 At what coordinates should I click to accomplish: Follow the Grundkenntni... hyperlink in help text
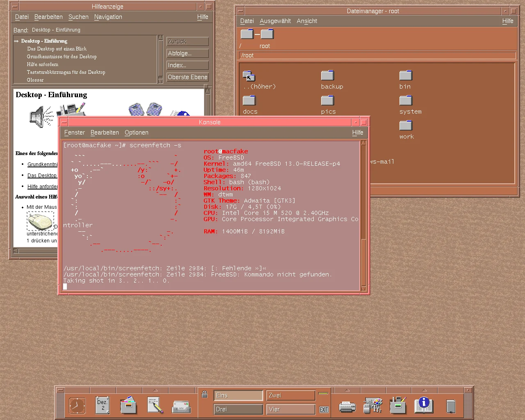click(x=42, y=164)
